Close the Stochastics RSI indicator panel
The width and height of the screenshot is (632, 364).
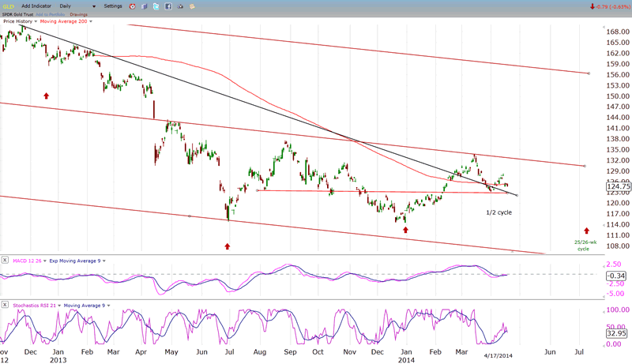point(6,305)
